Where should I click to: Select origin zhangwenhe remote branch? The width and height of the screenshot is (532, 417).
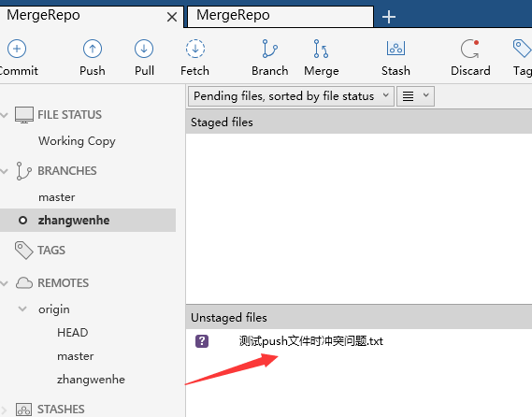[x=91, y=380]
